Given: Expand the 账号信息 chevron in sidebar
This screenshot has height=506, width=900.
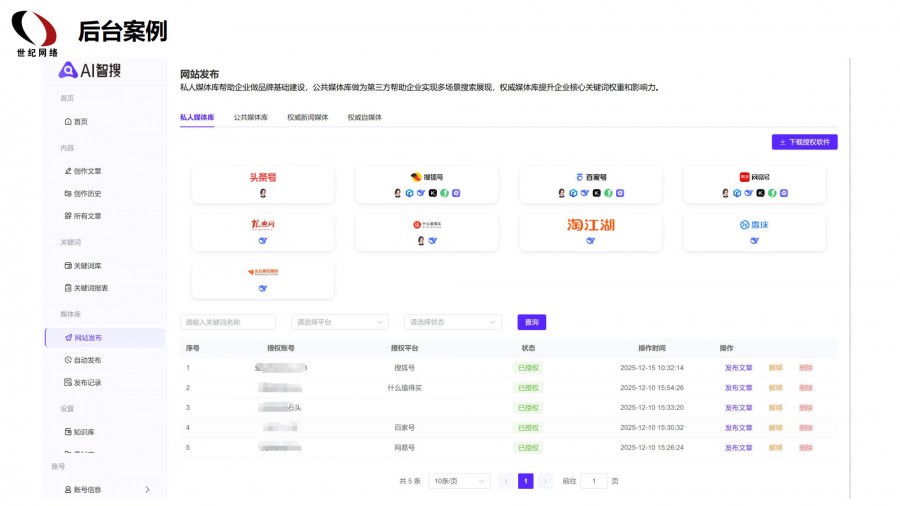Looking at the screenshot, I should (147, 489).
